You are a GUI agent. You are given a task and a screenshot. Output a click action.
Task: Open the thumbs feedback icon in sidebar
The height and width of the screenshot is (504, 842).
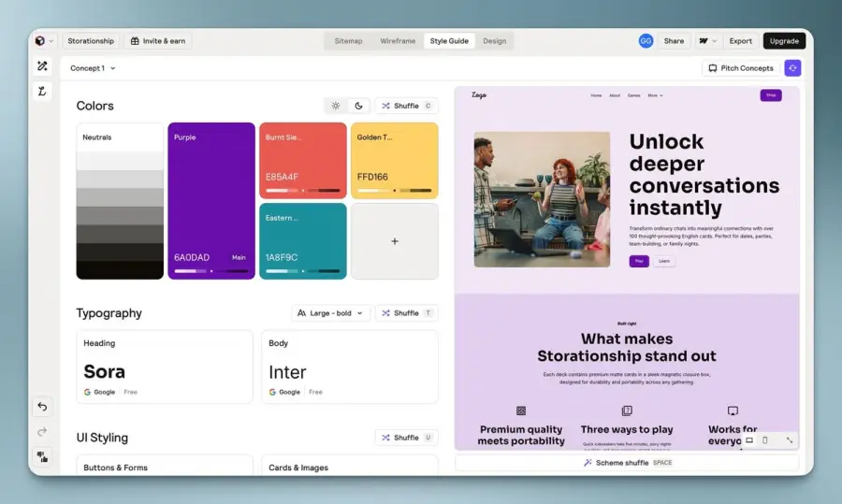click(42, 456)
